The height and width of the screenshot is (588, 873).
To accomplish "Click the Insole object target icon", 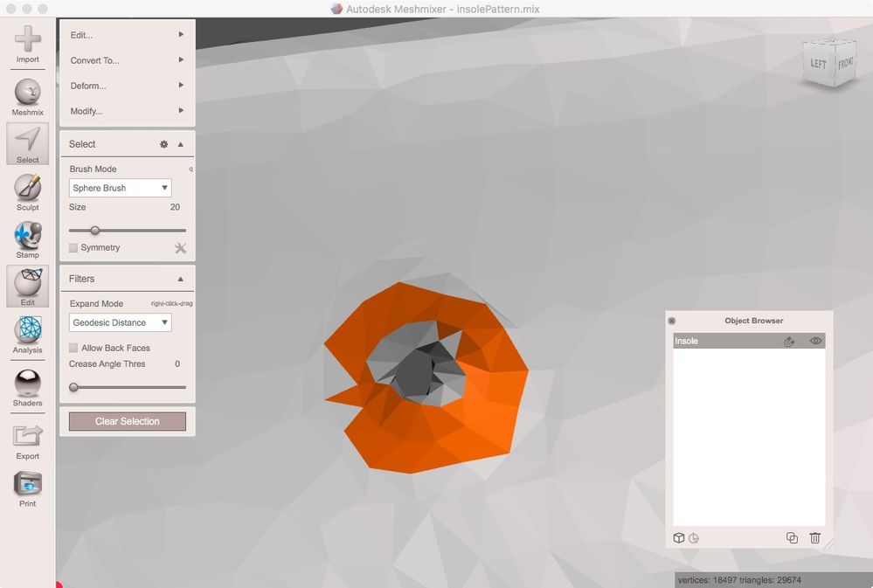I will click(x=789, y=342).
